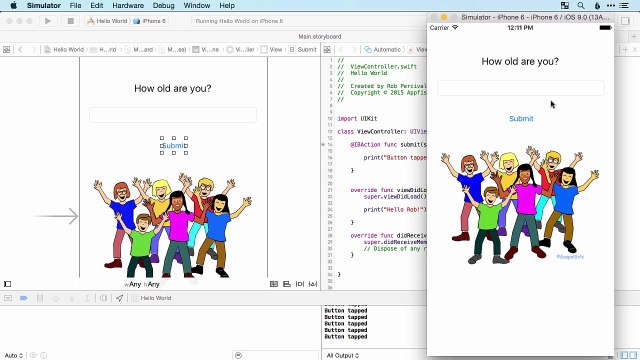Open the All Output console selector
640x360 pixels.
[343, 356]
